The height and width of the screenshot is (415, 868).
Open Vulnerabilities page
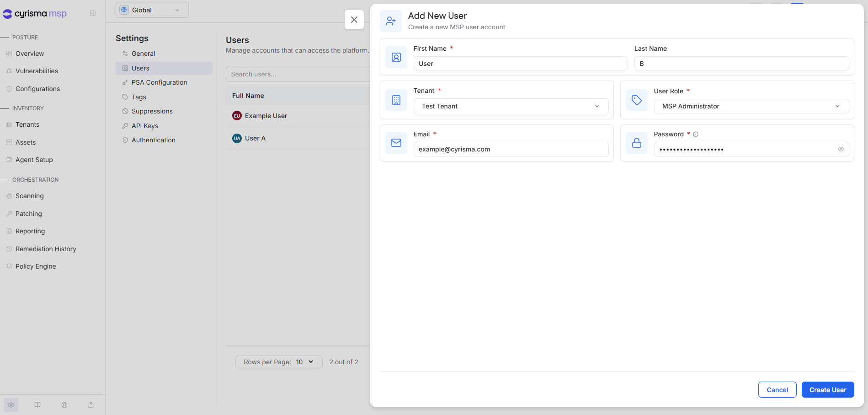(x=37, y=71)
